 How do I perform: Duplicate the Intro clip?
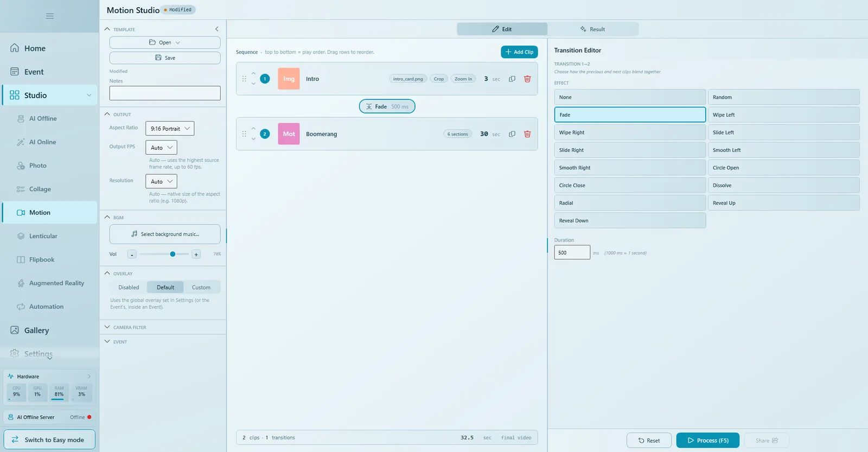click(x=512, y=79)
